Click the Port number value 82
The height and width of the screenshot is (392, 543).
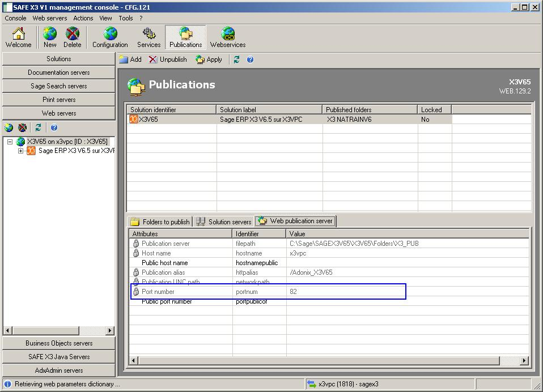pos(293,292)
